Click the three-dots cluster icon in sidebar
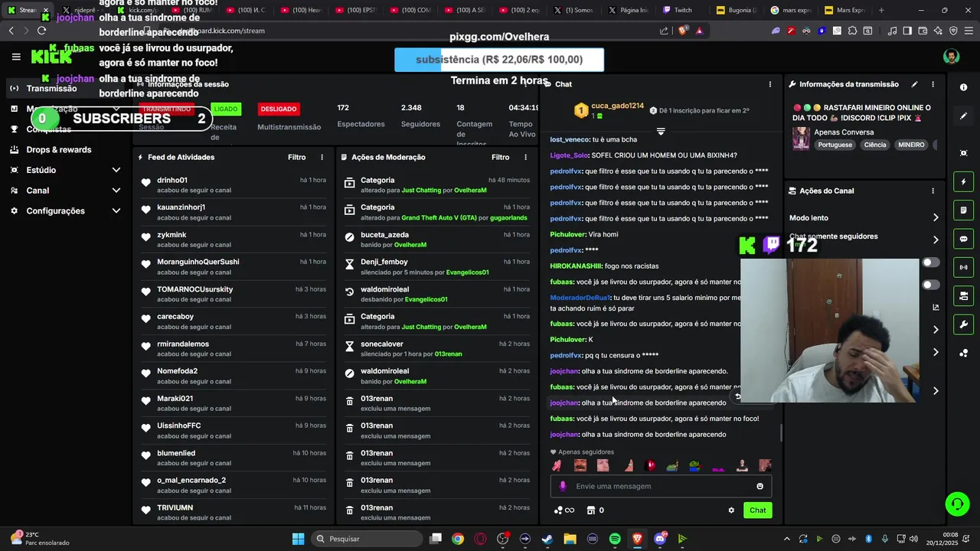Viewport: 980px width, 551px height. tap(963, 353)
